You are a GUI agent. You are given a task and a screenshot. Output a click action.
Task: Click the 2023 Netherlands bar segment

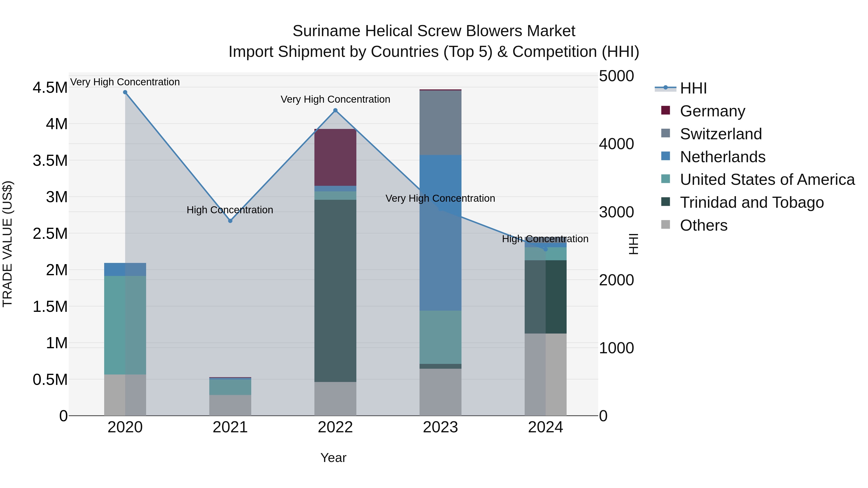[441, 233]
